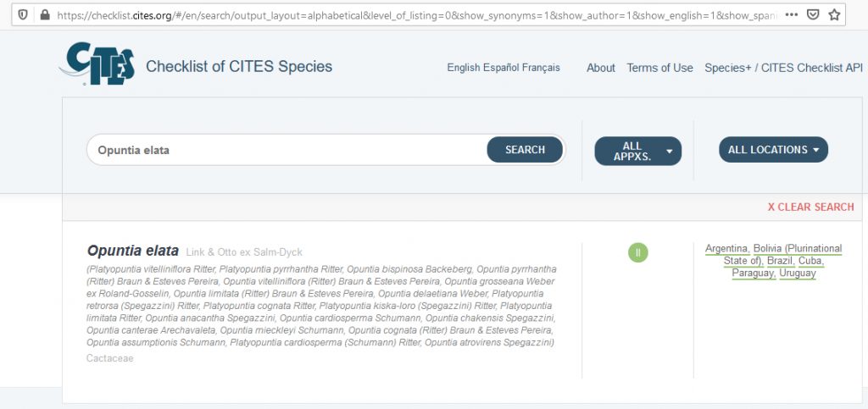The image size is (868, 409).
Task: Open the ALL LOCATIONS dropdown
Action: [773, 150]
